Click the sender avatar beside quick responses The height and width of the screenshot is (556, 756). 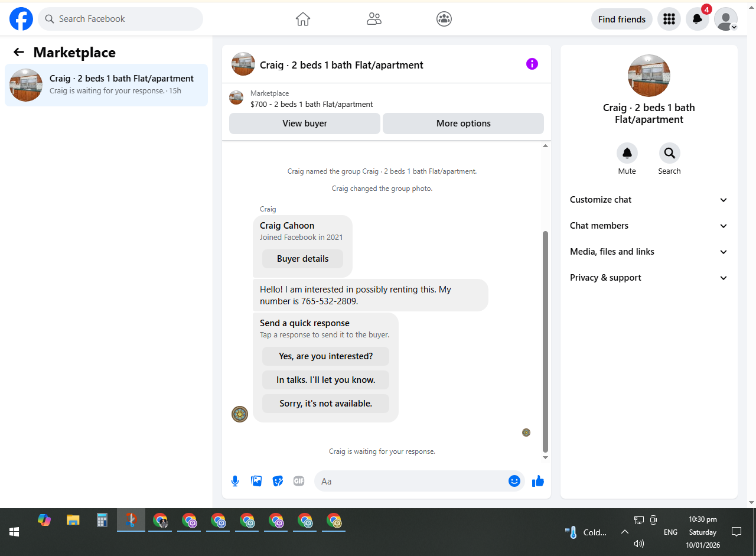pos(240,414)
